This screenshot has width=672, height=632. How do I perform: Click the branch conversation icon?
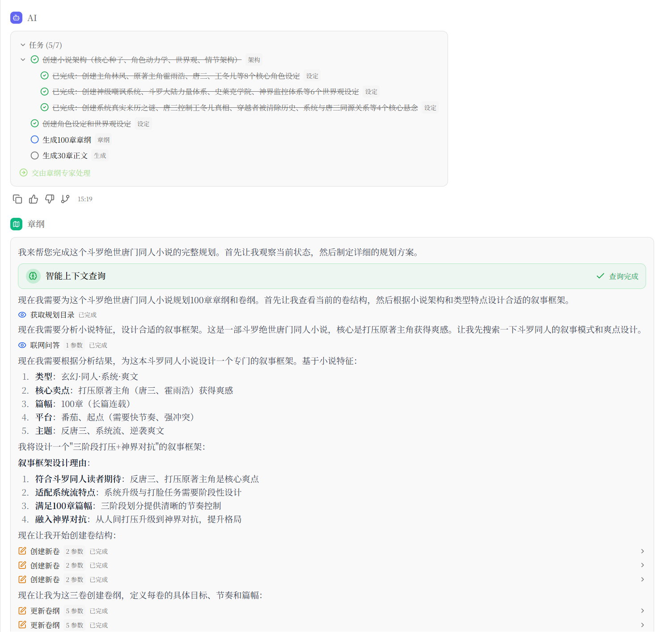tap(65, 199)
